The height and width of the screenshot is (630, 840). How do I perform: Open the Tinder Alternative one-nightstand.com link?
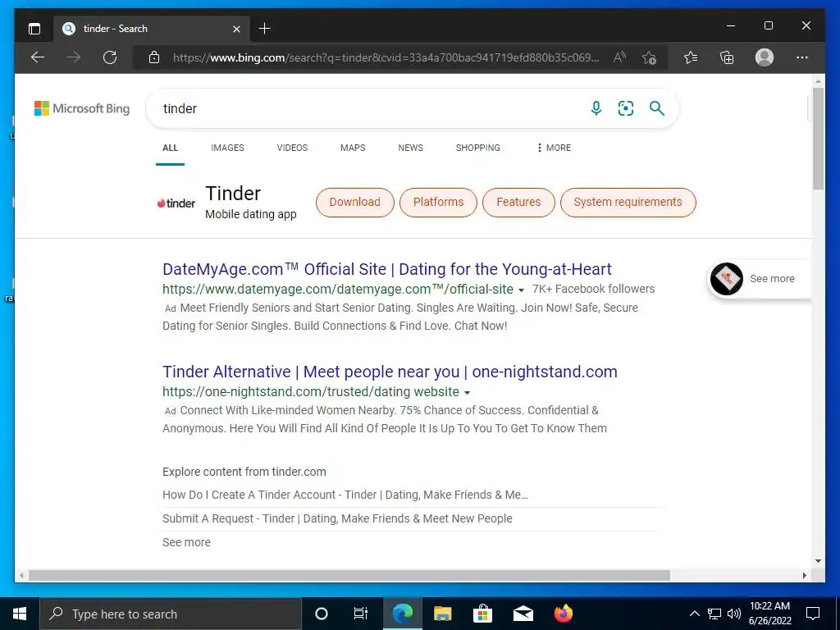(390, 372)
